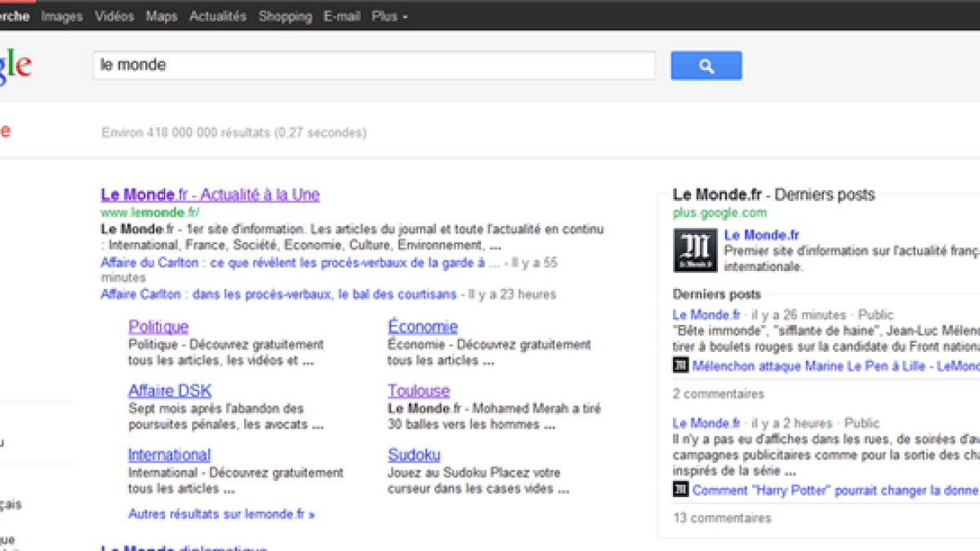This screenshot has height=551, width=980.
Task: Open the Actualités tab
Action: pyautogui.click(x=218, y=16)
